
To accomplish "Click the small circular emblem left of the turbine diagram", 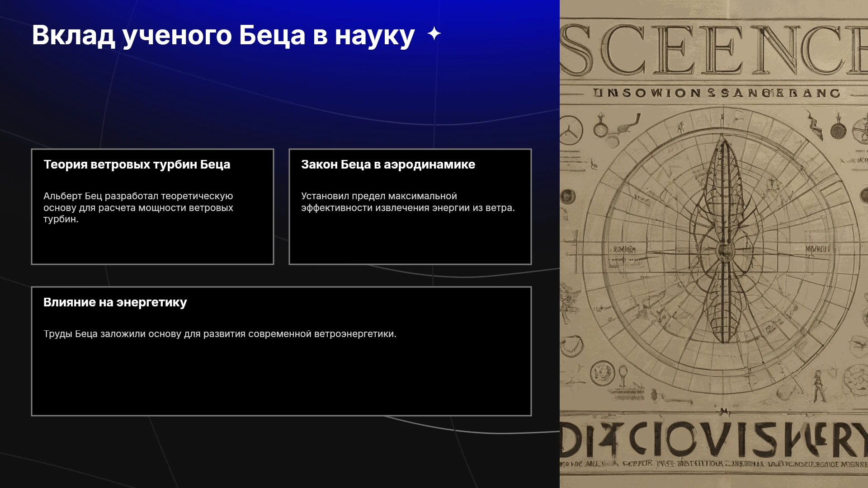I will (x=568, y=197).
